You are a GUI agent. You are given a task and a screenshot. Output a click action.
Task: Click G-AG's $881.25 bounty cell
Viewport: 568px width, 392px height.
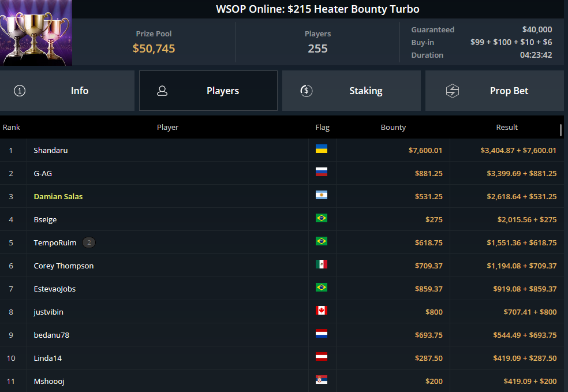(429, 174)
